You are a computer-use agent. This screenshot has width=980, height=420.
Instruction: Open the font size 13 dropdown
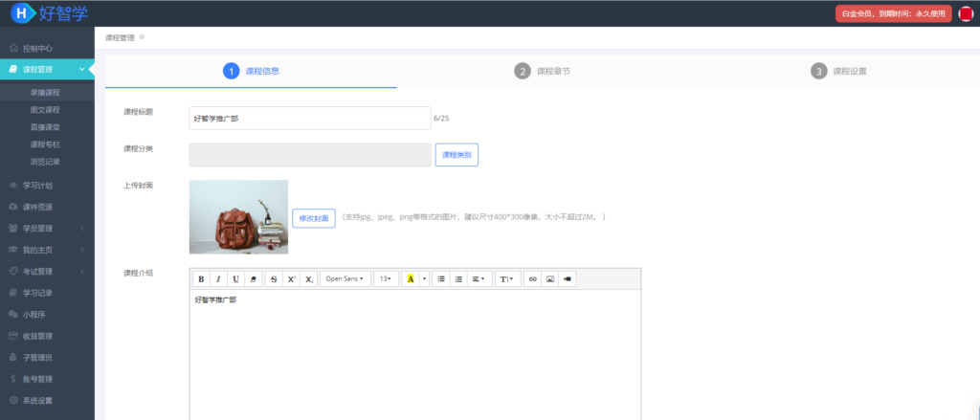[x=387, y=278]
